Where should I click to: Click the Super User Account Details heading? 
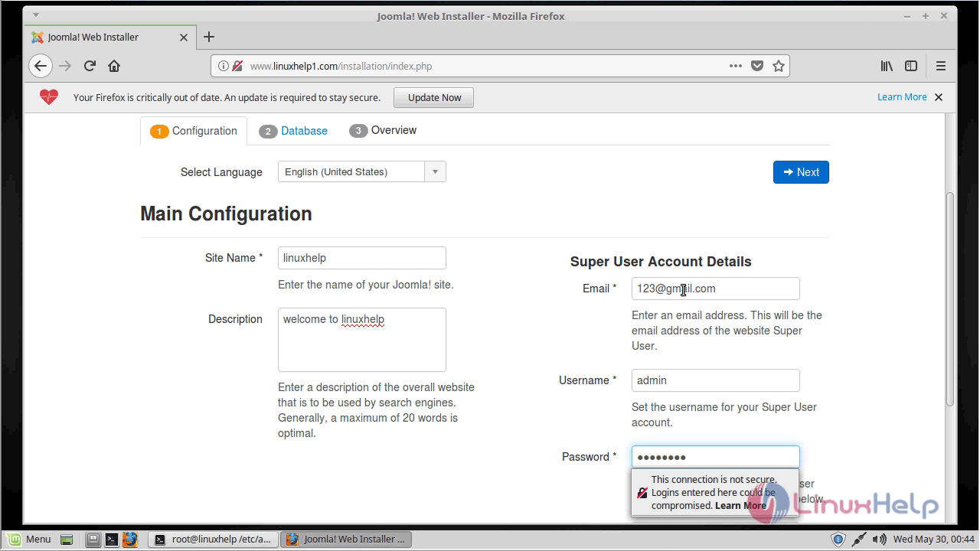[x=661, y=262]
